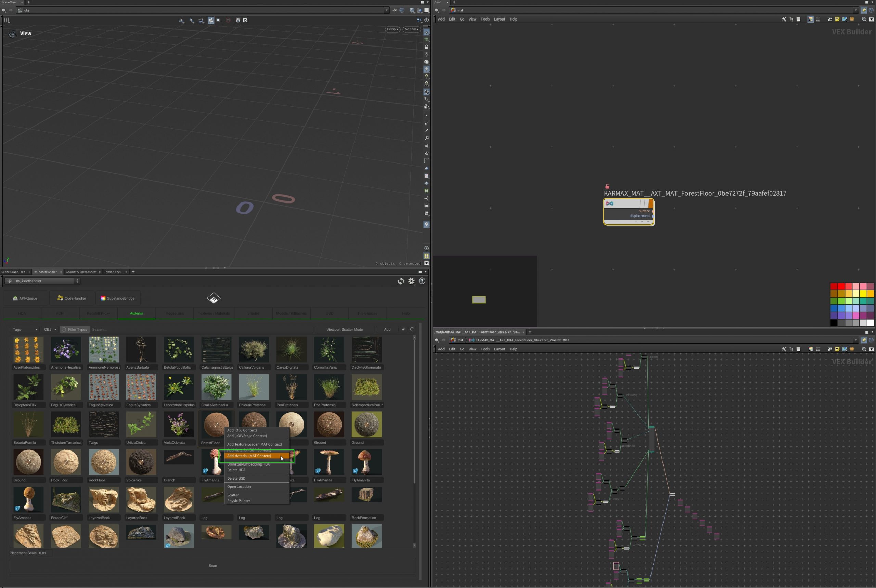The width and height of the screenshot is (876, 588).
Task: Click the Scan button
Action: pyautogui.click(x=213, y=565)
